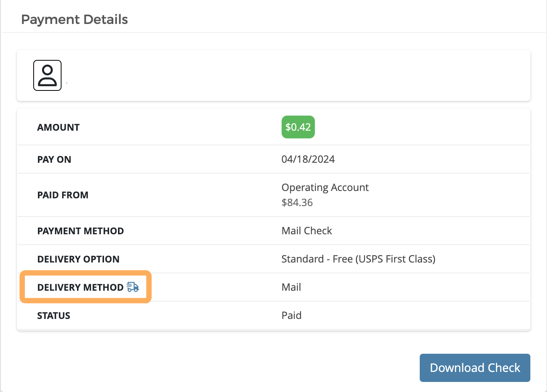Select the Mail Check value
The width and height of the screenshot is (547, 392).
tap(306, 231)
